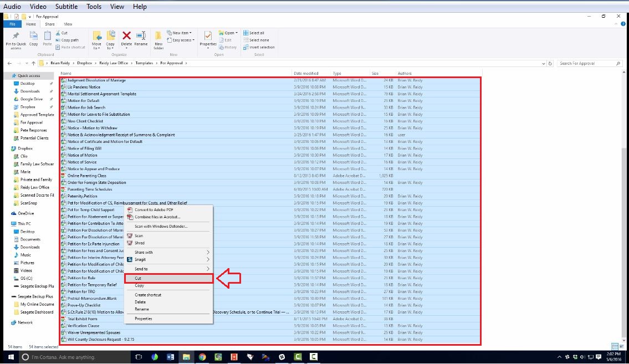Choose Cut from the context menu
Image resolution: width=629 pixels, height=364 pixels.
[168, 278]
